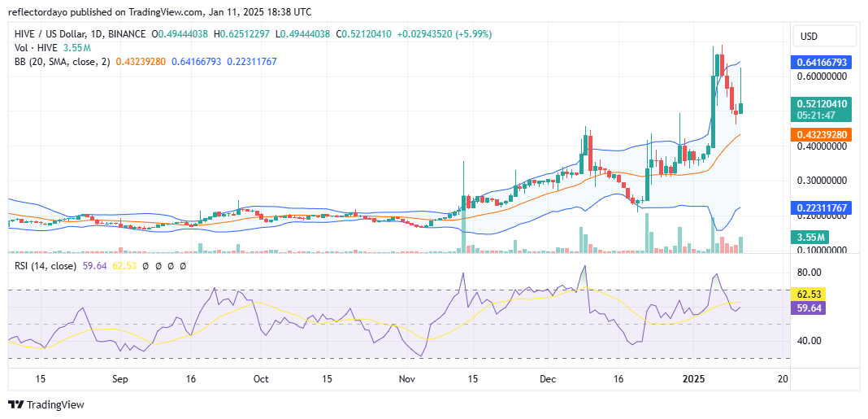Click the H0.62512297 high value in header
Viewport: 868px width, 419px height.
tap(244, 34)
